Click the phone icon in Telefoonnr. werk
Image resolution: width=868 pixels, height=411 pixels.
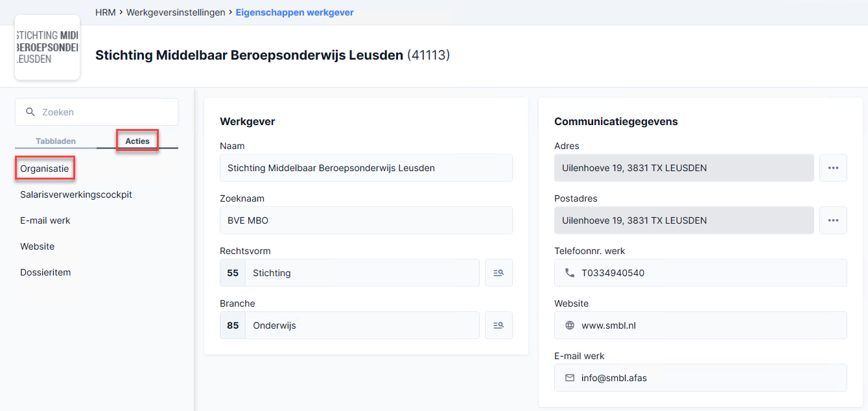[570, 273]
